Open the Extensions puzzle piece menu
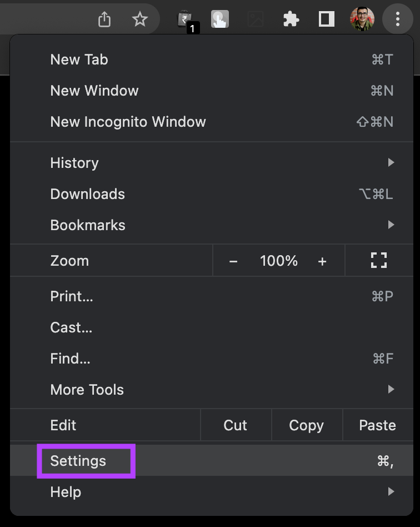 click(291, 18)
